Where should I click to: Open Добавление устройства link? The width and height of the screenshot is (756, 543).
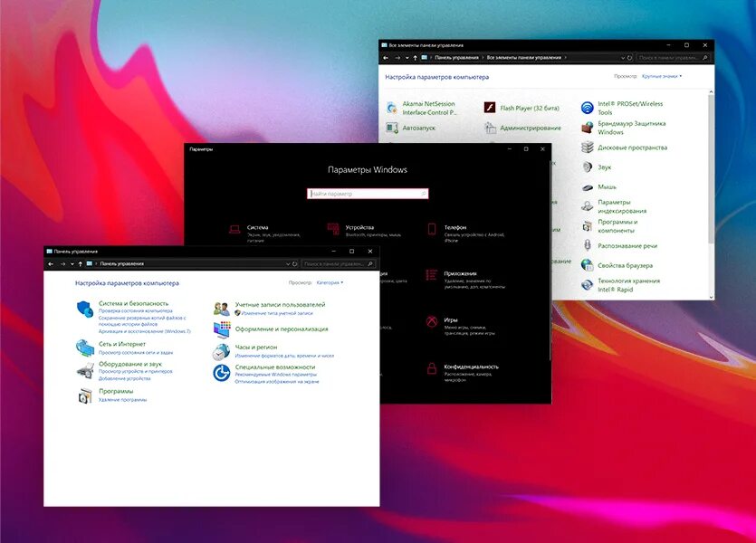124,378
